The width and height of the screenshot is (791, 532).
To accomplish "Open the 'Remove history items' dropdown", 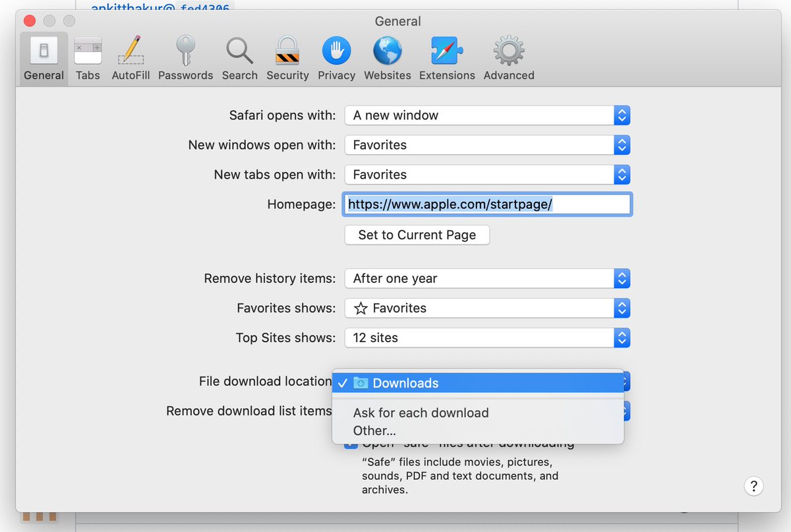I will [488, 278].
